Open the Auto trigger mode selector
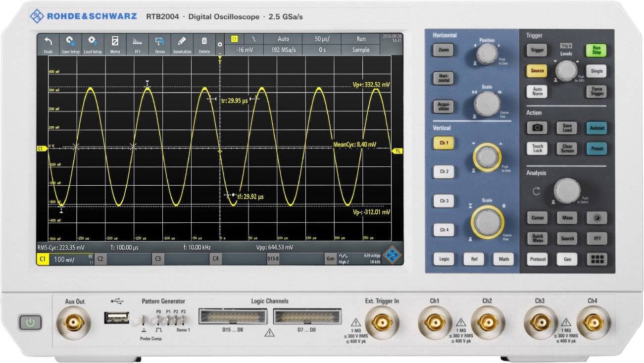644x363 pixels. [283, 39]
